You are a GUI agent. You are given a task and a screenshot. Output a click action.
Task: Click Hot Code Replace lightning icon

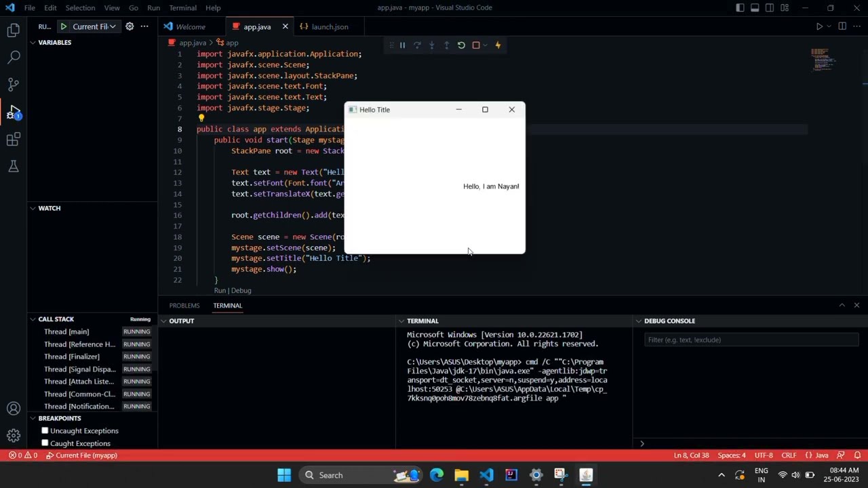[x=498, y=45]
